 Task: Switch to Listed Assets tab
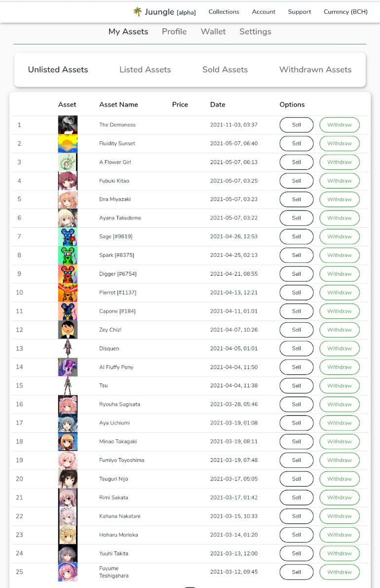(145, 69)
